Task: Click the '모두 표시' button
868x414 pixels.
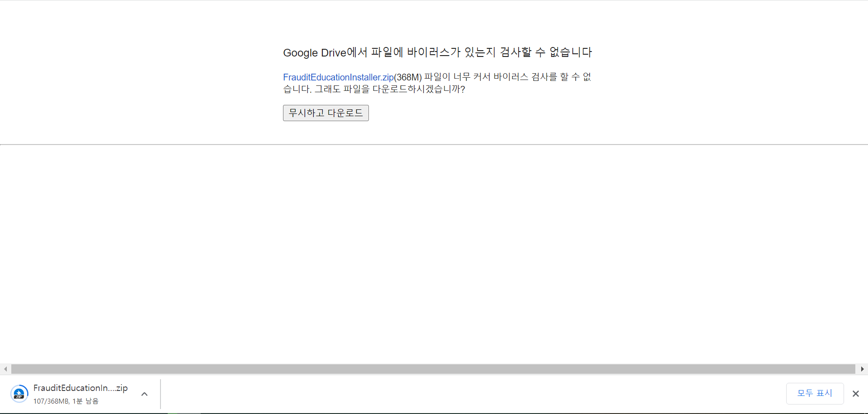Action: point(815,393)
